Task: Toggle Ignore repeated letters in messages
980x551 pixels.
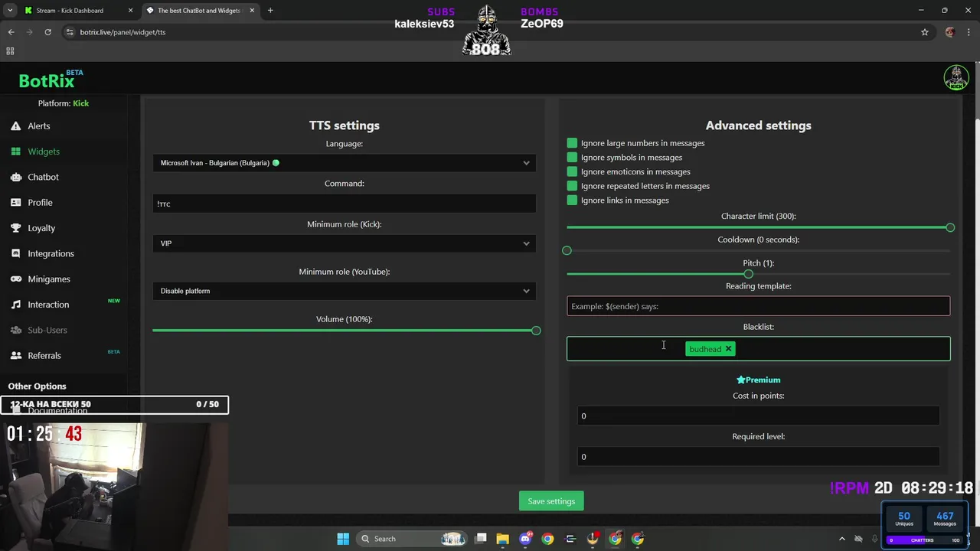Action: [572, 186]
